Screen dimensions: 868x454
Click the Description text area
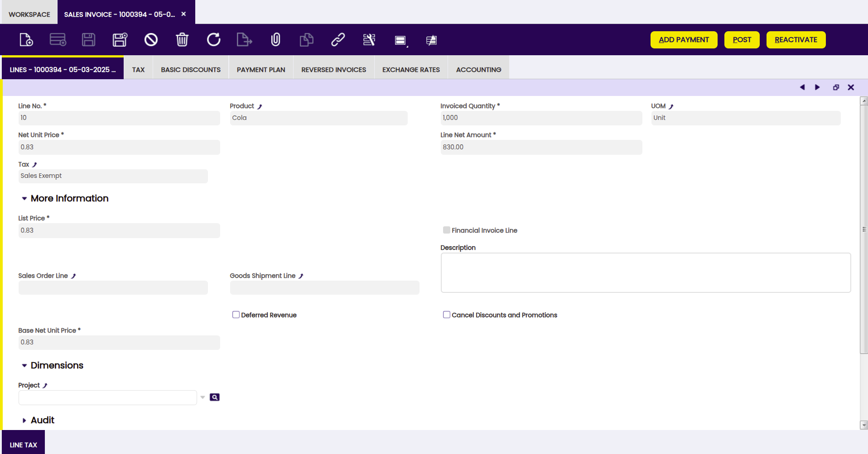click(646, 272)
